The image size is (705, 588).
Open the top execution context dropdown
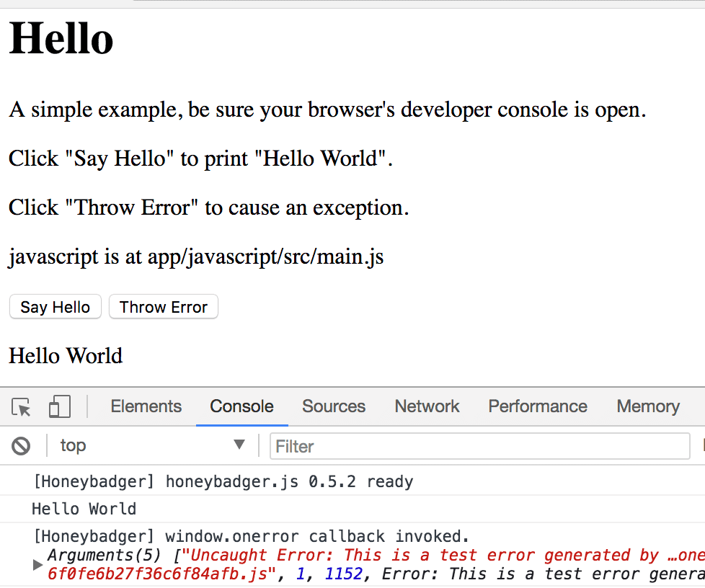coord(151,445)
